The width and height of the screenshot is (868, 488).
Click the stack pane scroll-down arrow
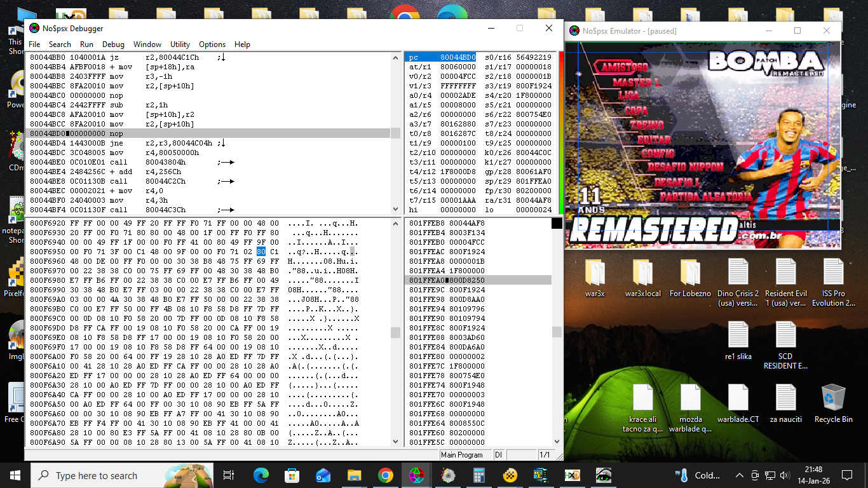click(x=557, y=441)
